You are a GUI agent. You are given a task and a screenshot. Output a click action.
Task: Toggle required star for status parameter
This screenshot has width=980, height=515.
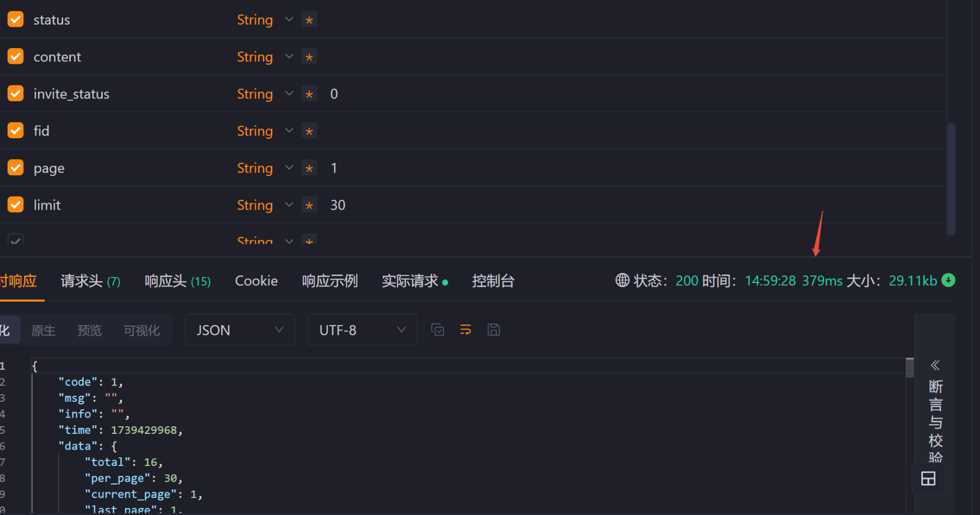[x=309, y=20]
